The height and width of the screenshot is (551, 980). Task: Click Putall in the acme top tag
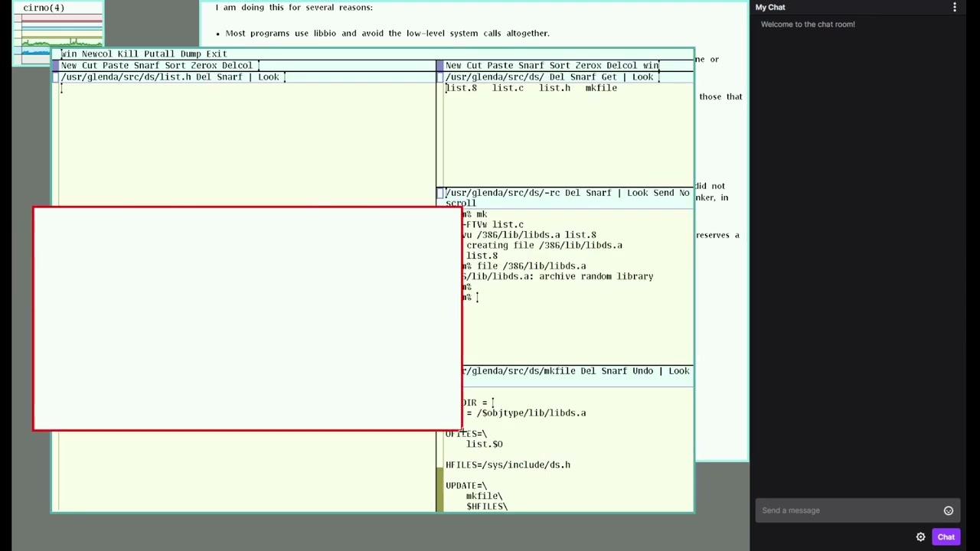point(159,54)
